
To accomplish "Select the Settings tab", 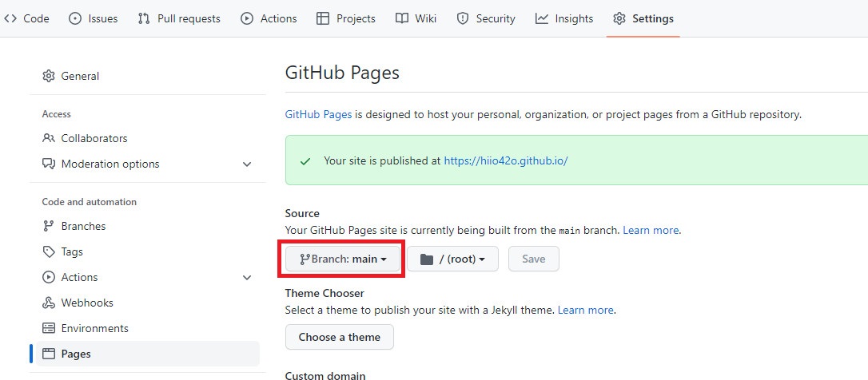I will pos(643,18).
